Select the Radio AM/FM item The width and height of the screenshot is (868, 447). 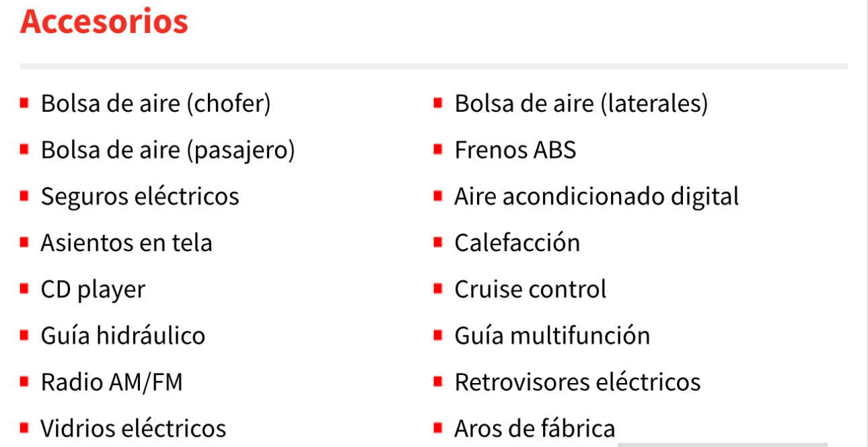[x=112, y=382]
